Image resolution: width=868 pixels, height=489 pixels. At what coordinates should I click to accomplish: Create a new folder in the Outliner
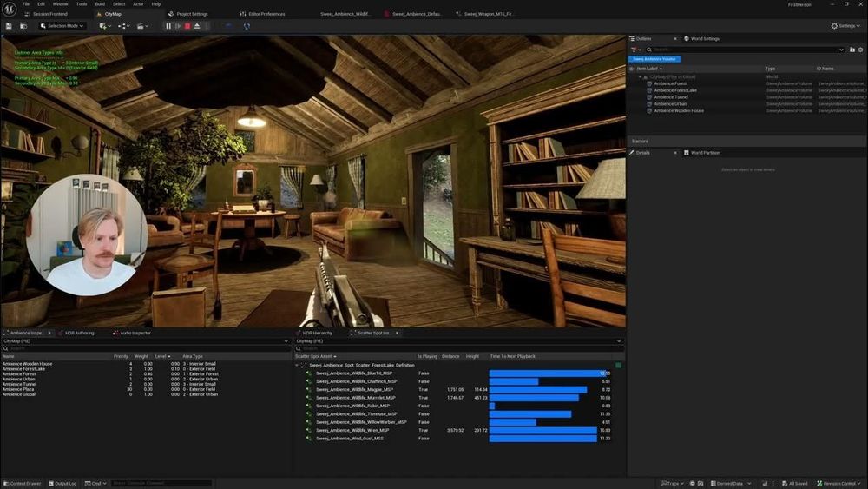point(852,50)
